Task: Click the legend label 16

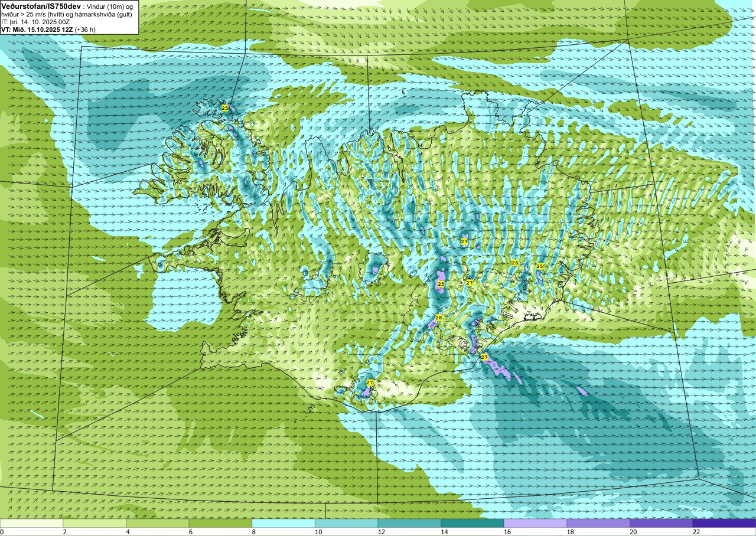Action: [x=507, y=532]
